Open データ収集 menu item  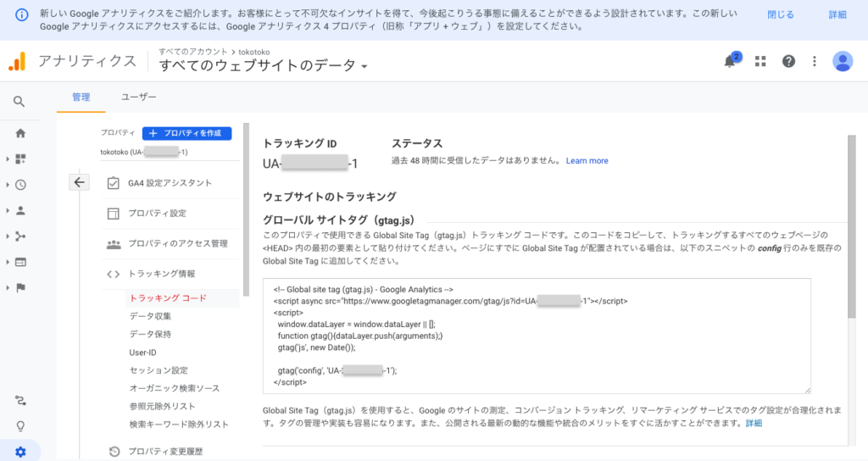[x=150, y=316]
